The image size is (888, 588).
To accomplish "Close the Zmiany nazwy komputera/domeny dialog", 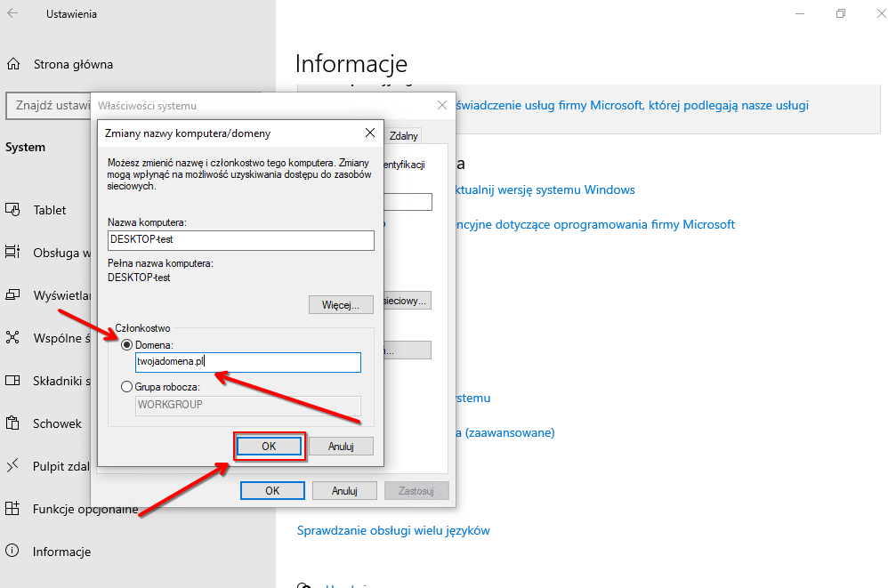I will pos(370,133).
